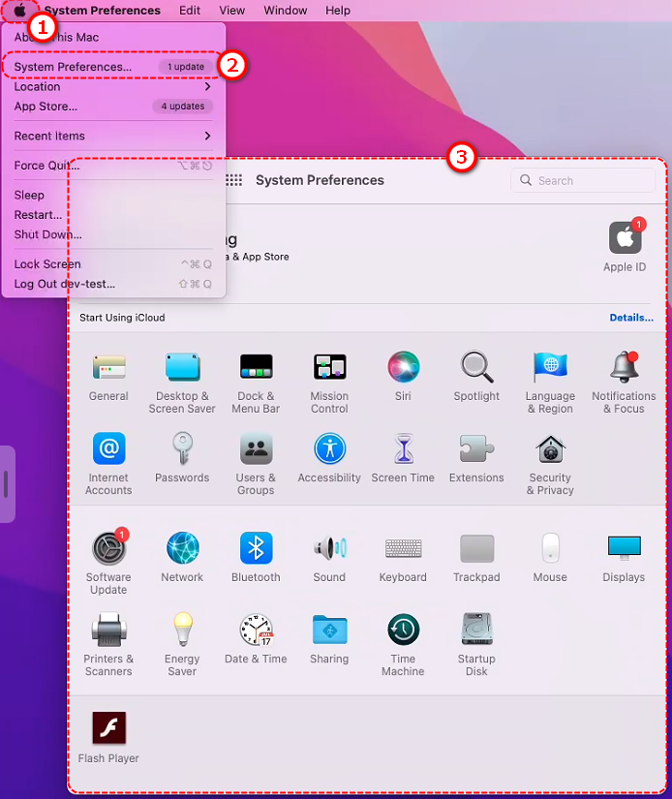This screenshot has height=799, width=672.
Task: Choose App Store… menu entry
Action: (x=113, y=107)
